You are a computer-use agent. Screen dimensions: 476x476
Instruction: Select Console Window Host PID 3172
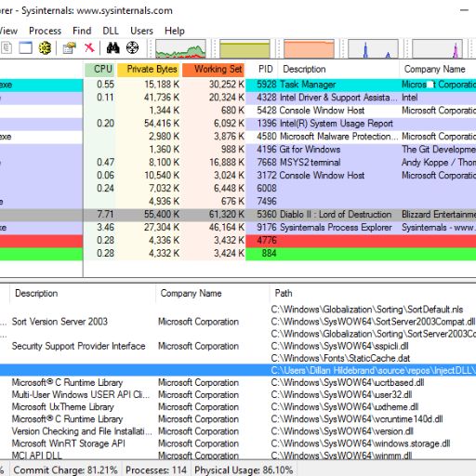(238, 176)
